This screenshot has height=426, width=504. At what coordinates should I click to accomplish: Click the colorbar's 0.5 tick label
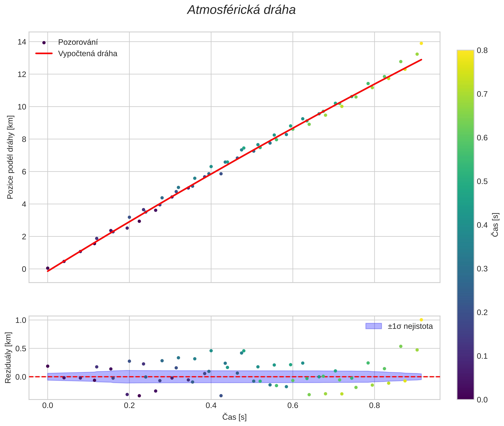coord(482,181)
